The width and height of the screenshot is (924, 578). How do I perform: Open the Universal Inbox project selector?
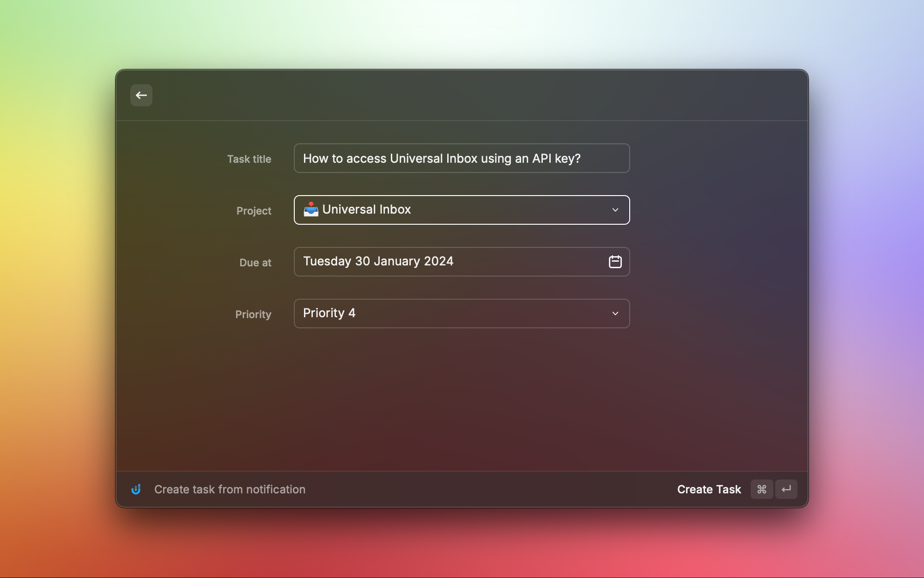pyautogui.click(x=461, y=210)
